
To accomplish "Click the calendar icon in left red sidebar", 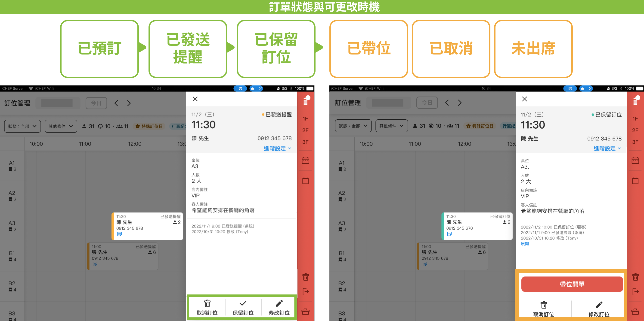I will [305, 160].
